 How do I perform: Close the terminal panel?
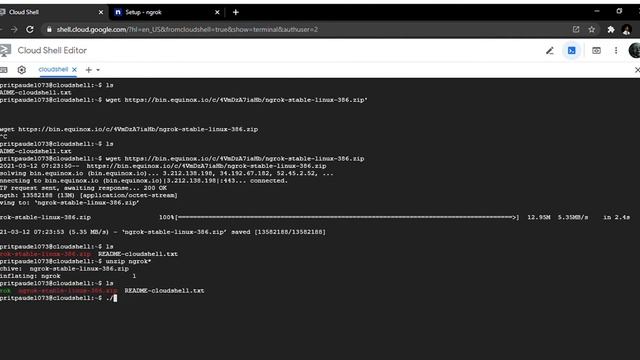(x=637, y=70)
